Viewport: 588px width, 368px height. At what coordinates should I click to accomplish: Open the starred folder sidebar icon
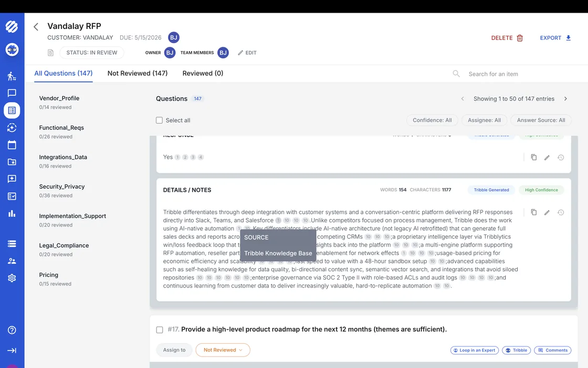12,162
